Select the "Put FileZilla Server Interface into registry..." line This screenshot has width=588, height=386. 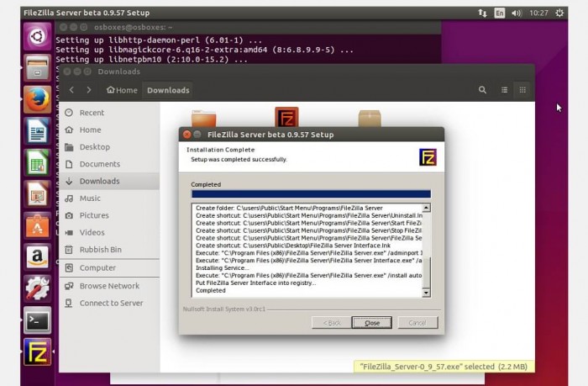tap(255, 283)
